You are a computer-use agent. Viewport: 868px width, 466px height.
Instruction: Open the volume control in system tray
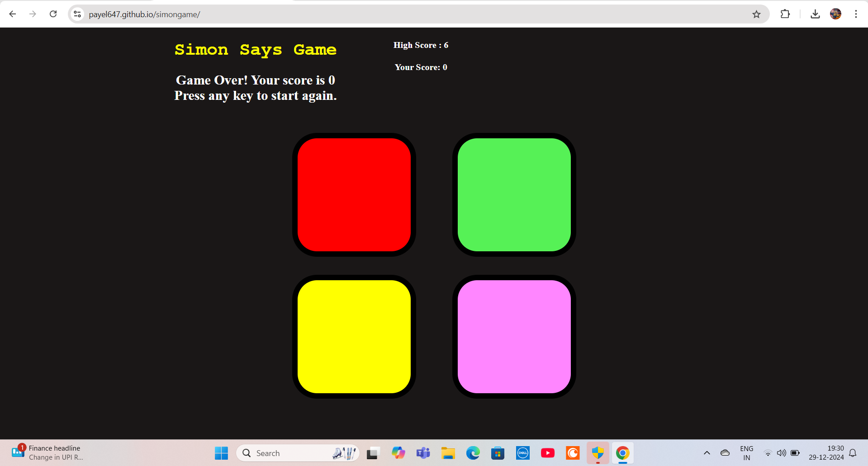[781, 453]
